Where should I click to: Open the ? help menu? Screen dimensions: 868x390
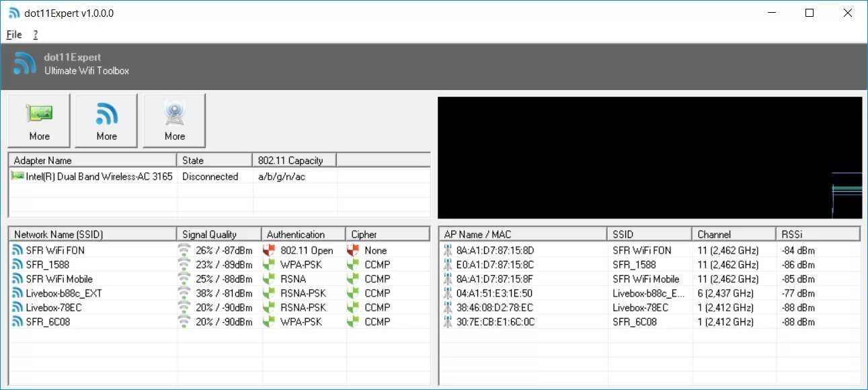click(x=34, y=34)
